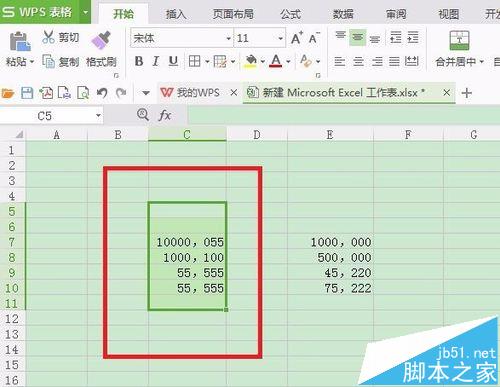Screen dimensions: 500x387
Task: Click the clear formatting eraser icon
Action: click(x=305, y=61)
